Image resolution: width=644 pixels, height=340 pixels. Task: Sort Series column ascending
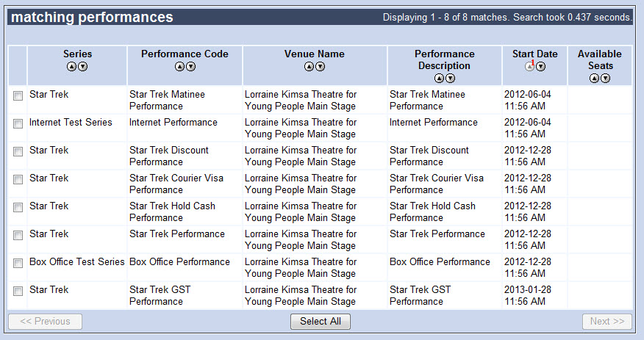tap(71, 66)
